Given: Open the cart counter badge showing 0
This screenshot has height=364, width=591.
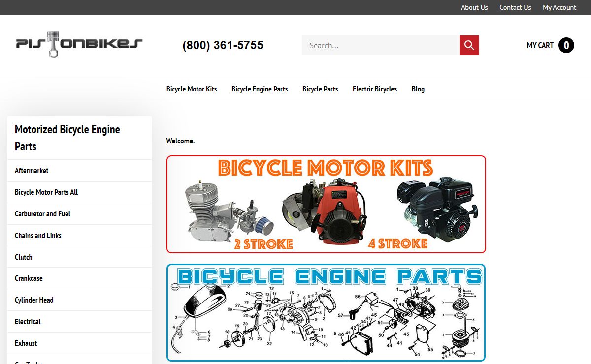Looking at the screenshot, I should pos(566,45).
